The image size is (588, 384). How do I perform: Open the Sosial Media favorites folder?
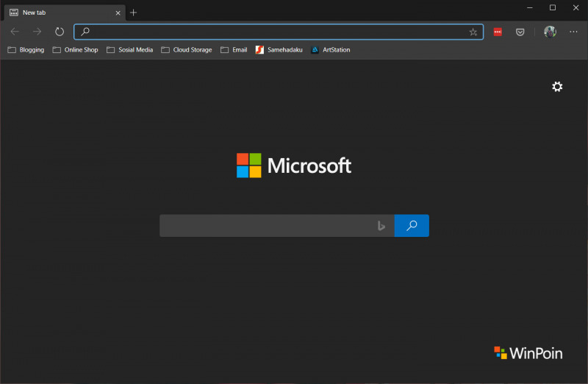click(130, 50)
